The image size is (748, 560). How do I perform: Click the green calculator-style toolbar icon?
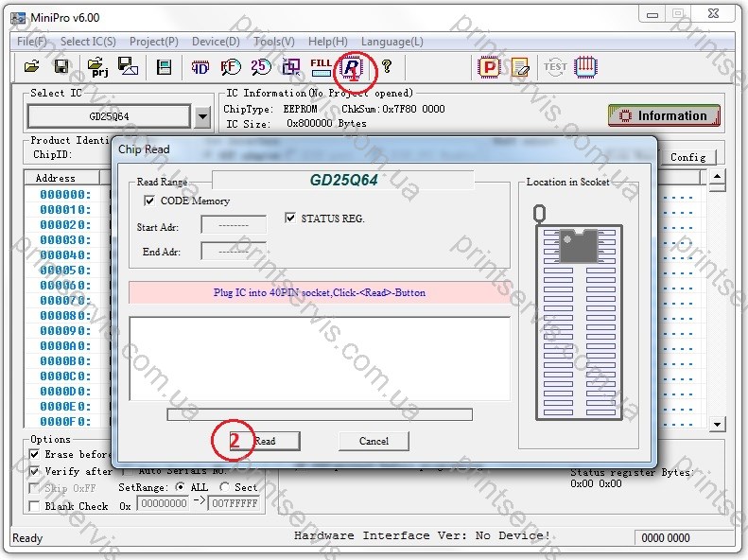tap(164, 67)
